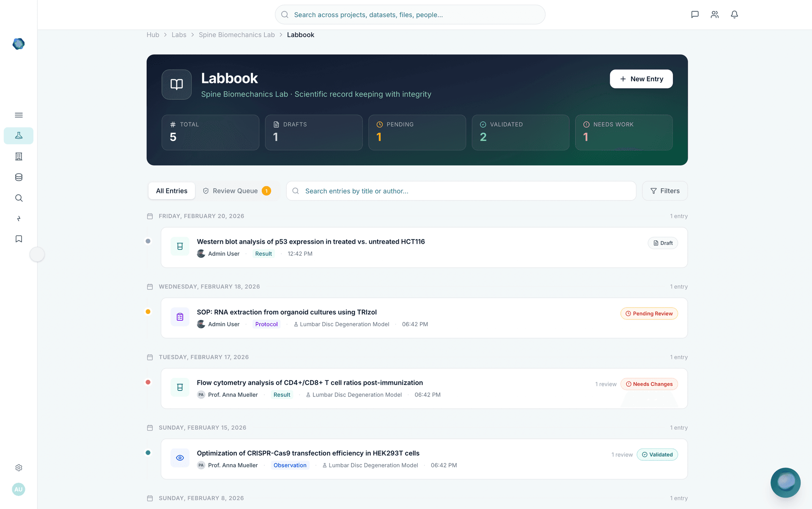Click the Pending Review status badge

tap(649, 314)
